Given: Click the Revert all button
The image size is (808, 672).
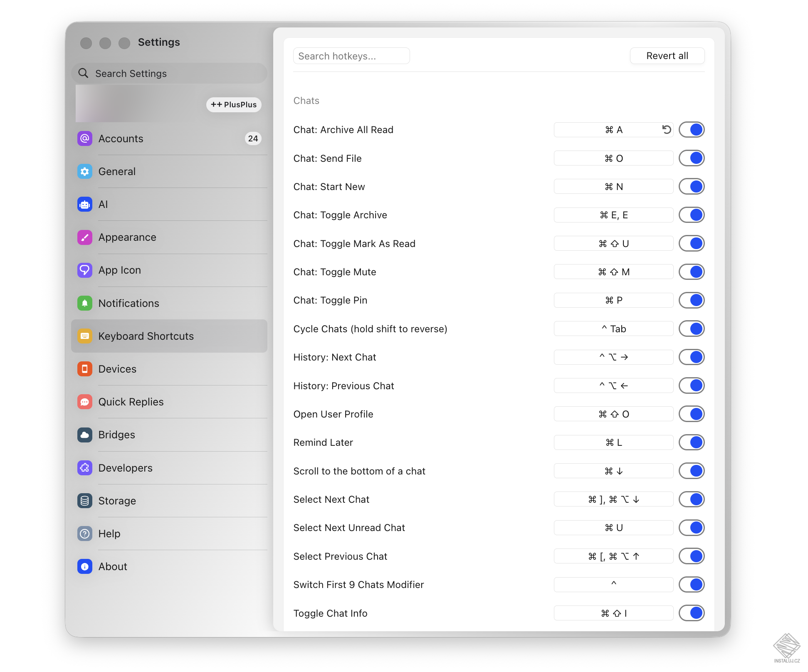Looking at the screenshot, I should [667, 56].
